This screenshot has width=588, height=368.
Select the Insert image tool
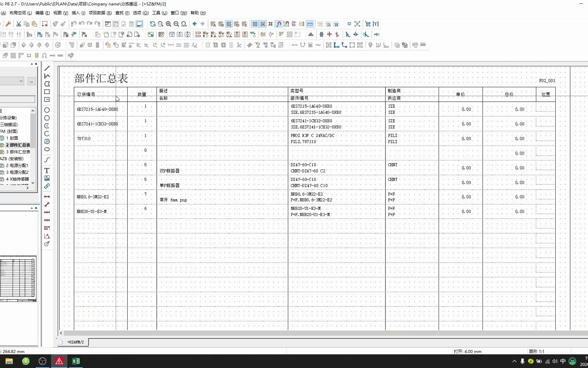[47, 178]
